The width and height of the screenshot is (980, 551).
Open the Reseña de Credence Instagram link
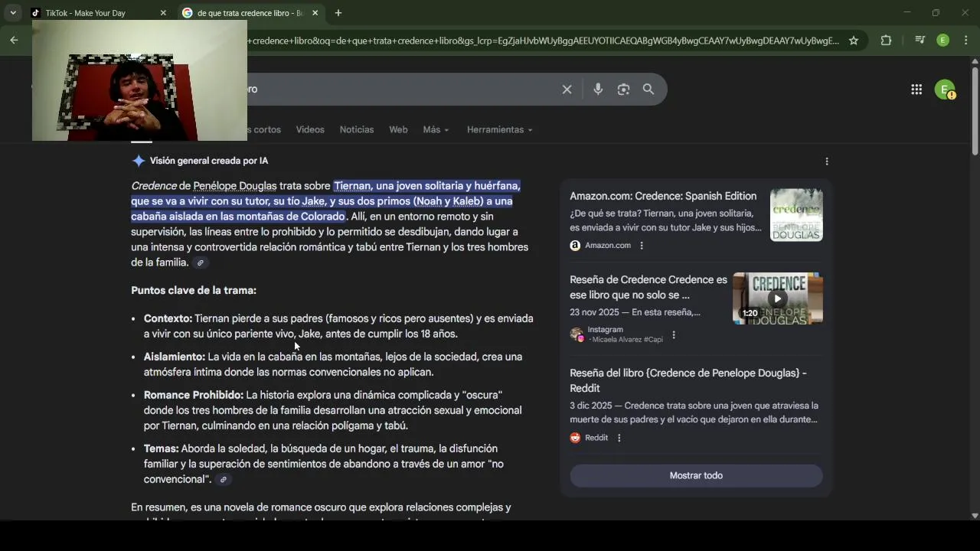[648, 287]
